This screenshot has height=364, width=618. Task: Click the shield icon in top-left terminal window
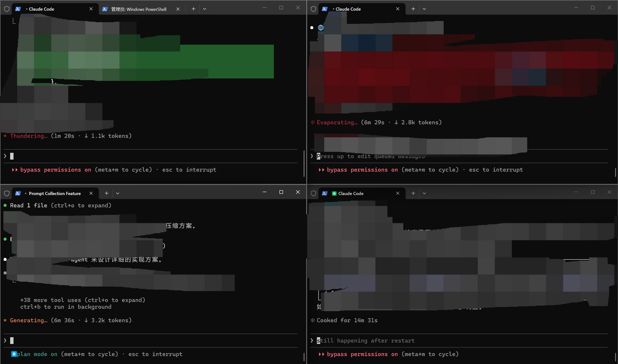[x=7, y=9]
